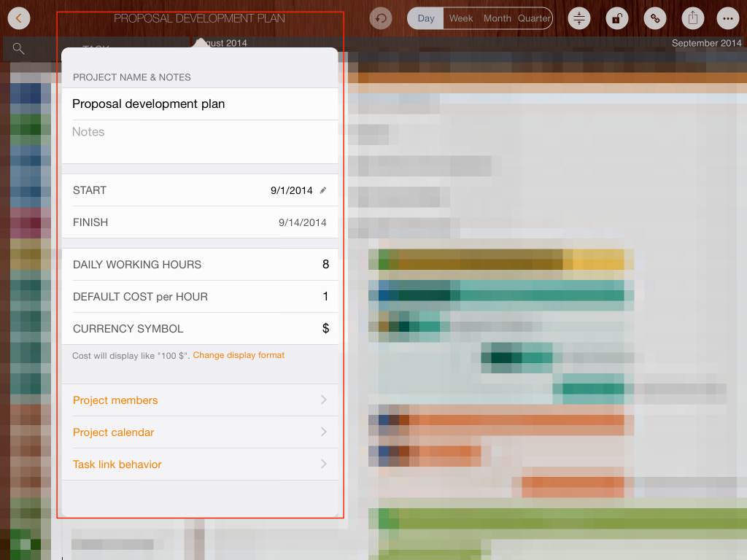Screen dimensions: 747x560
Task: Switch timeline to Week view
Action: click(460, 18)
